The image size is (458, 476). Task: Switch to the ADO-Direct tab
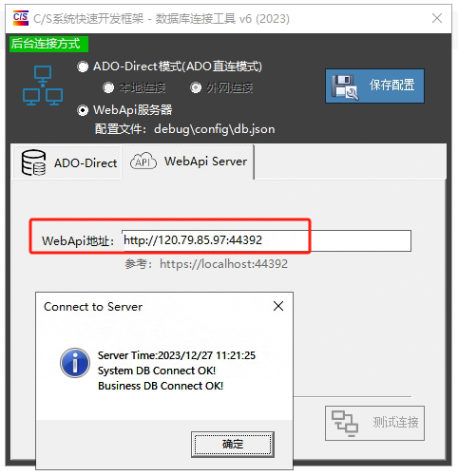(x=67, y=162)
